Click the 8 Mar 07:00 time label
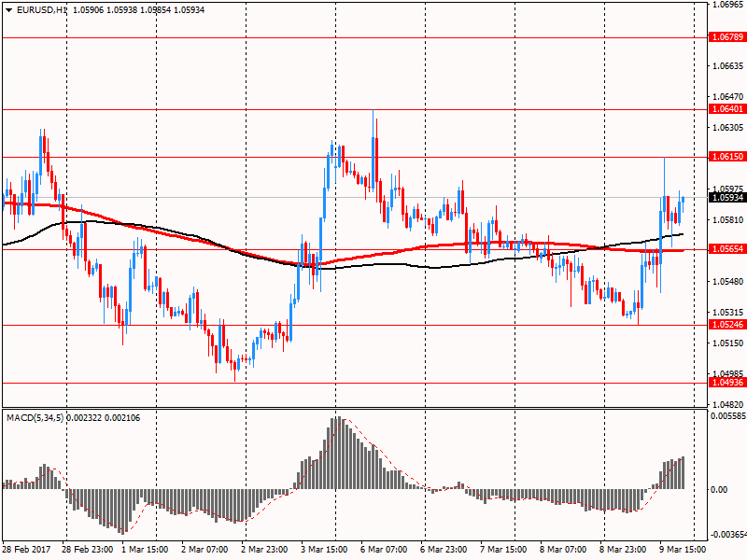Screen dimensions: 747x560 [x=563, y=549]
